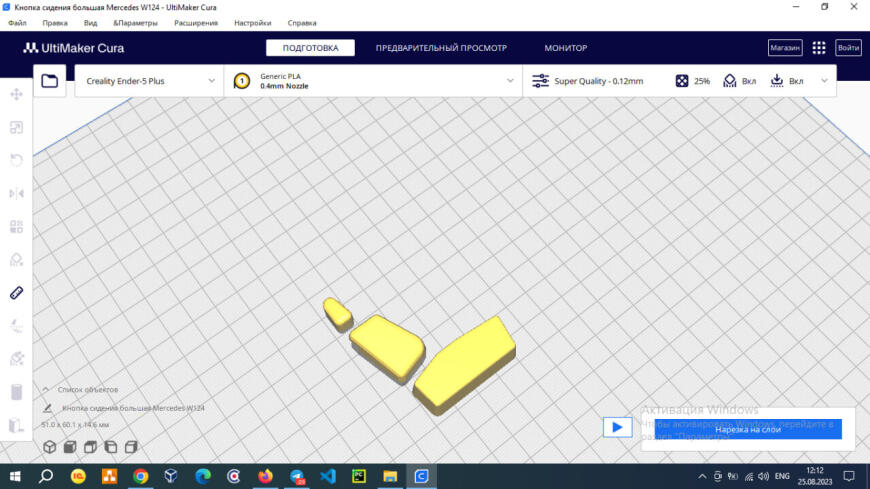Screen dimensions: 870x489
Task: Click Super Quality - 0.12mm profile text
Action: (x=599, y=81)
